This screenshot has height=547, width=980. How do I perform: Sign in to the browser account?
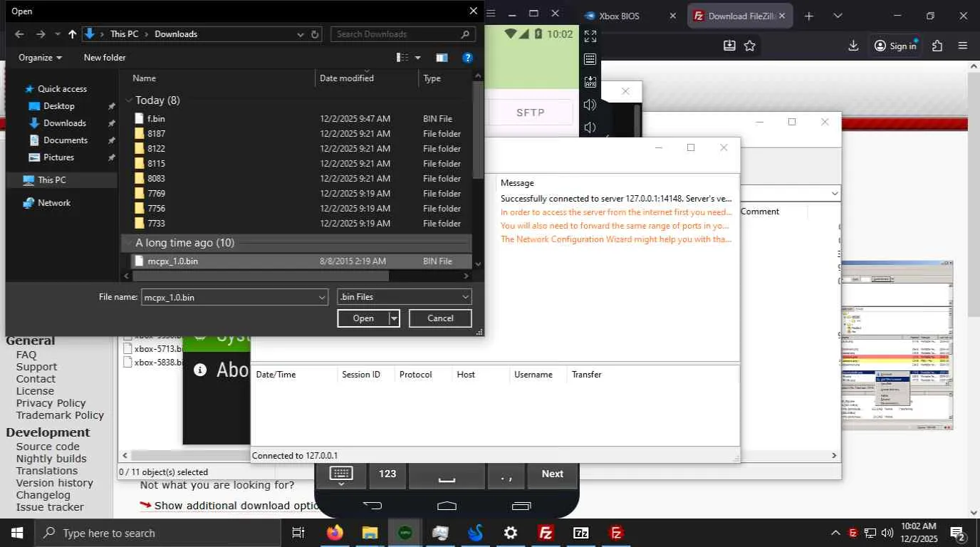pos(895,46)
